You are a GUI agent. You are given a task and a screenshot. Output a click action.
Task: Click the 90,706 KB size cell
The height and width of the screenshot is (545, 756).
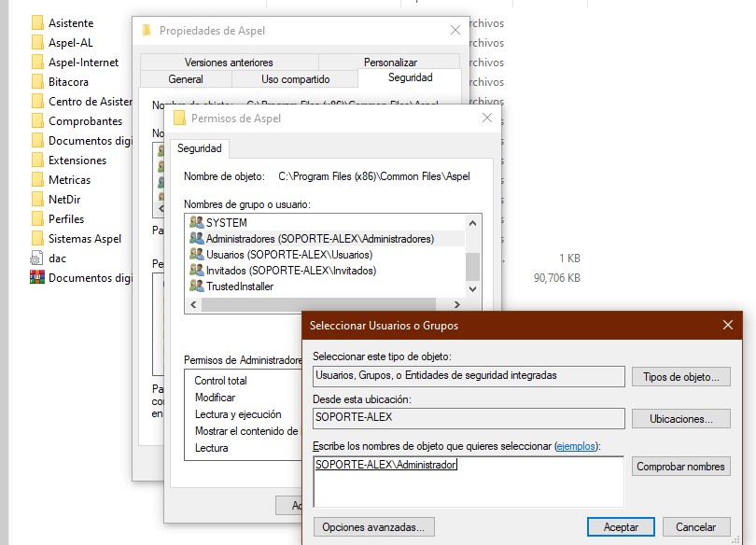click(557, 278)
